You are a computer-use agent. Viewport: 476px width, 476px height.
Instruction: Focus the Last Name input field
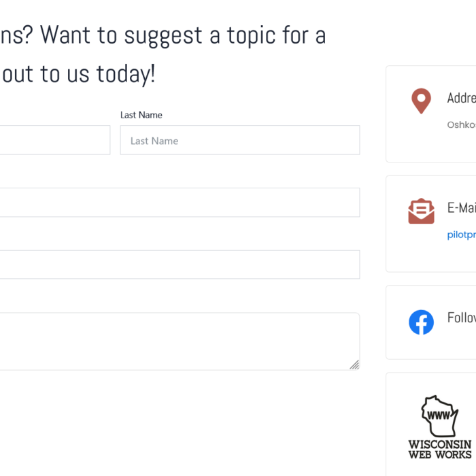(240, 140)
